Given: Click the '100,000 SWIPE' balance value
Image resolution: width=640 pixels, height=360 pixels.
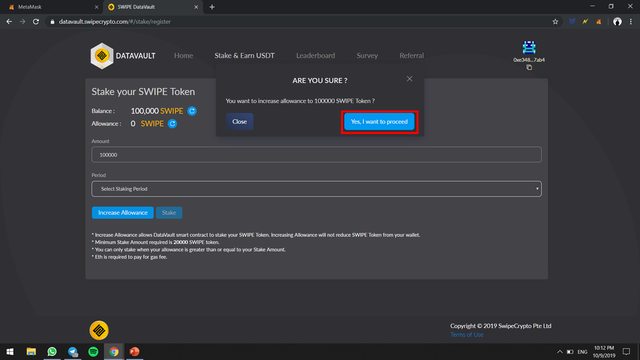Looking at the screenshot, I should tap(157, 111).
